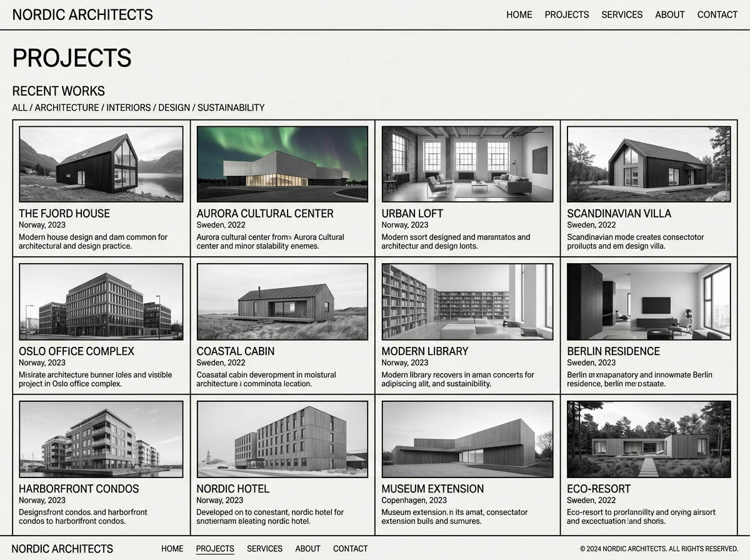The width and height of the screenshot is (750, 560).
Task: Click the MODERN LIBRARY title
Action: (x=425, y=351)
